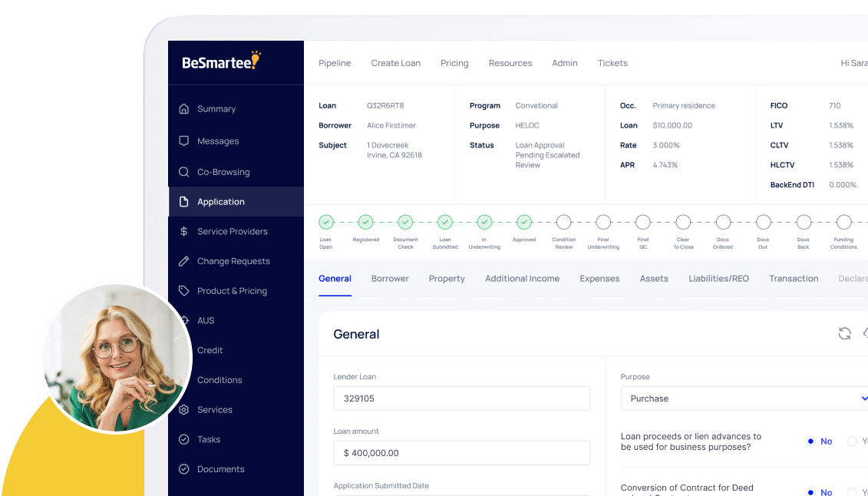The image size is (868, 496).
Task: Click the Loan Submitted milestone circle
Action: click(x=444, y=222)
